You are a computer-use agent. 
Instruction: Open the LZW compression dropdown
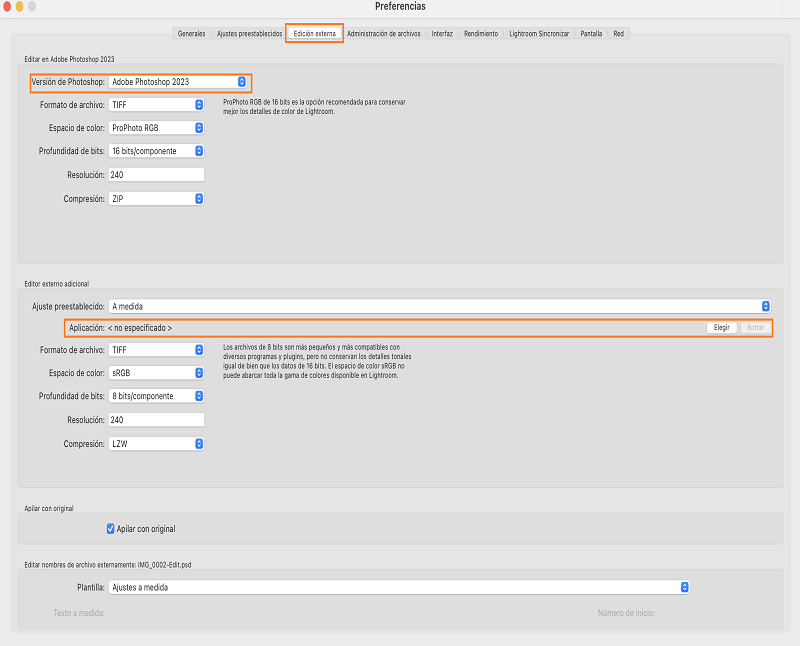[156, 443]
